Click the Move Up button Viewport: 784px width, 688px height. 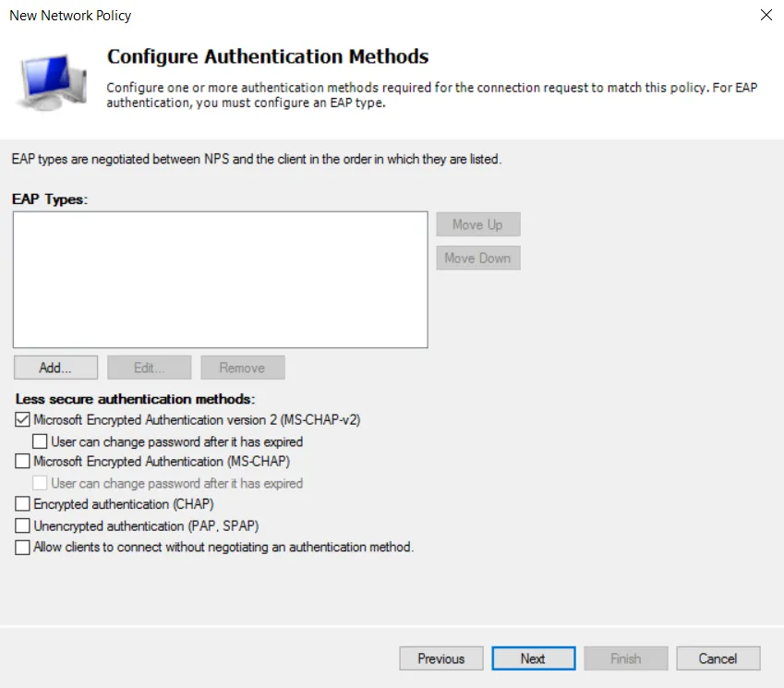[477, 223]
